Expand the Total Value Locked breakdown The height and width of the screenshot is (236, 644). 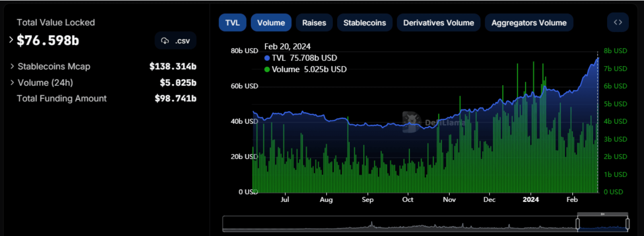[x=11, y=40]
